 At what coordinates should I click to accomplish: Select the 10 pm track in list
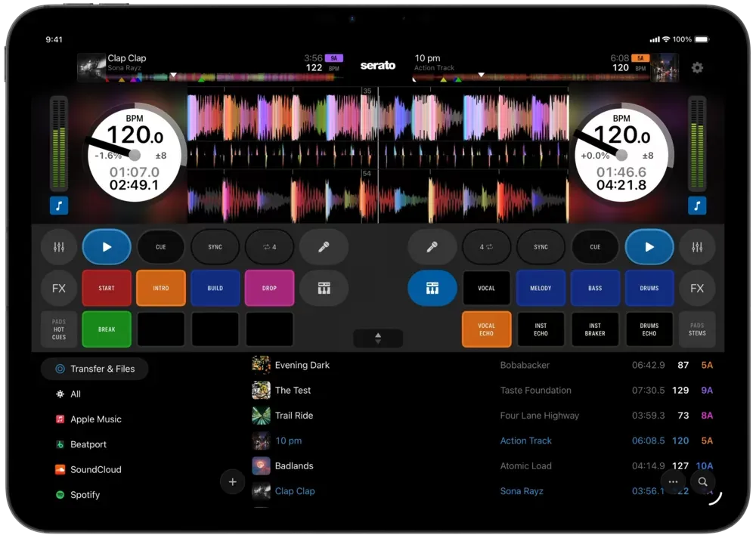pos(482,441)
